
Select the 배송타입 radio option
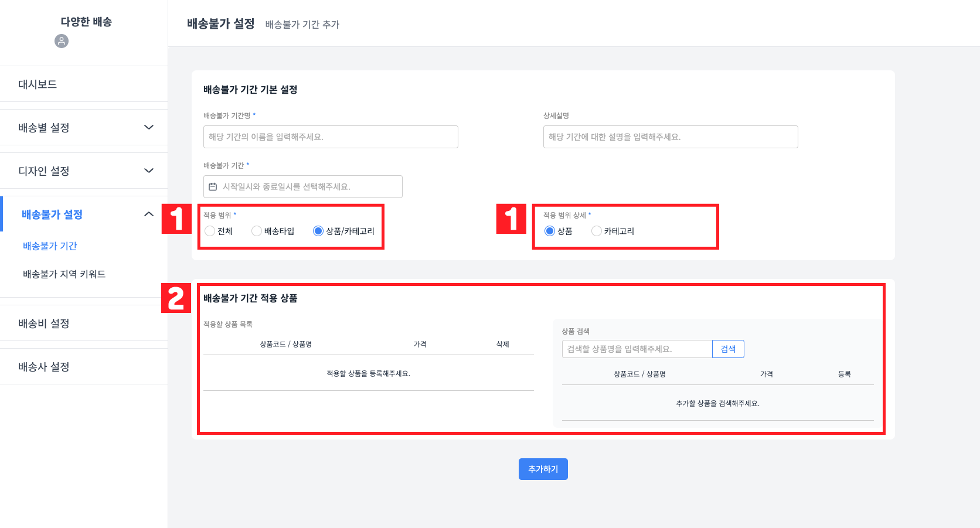(x=256, y=231)
